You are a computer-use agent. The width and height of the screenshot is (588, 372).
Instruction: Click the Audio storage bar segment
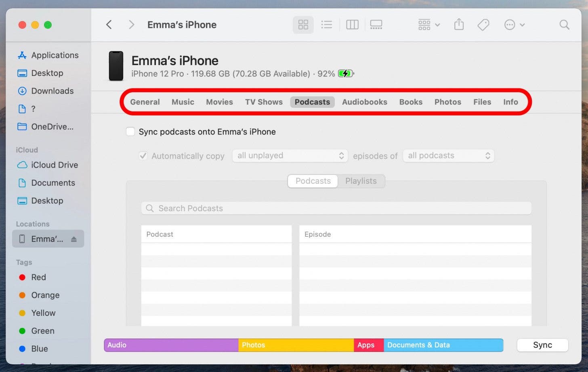(171, 345)
